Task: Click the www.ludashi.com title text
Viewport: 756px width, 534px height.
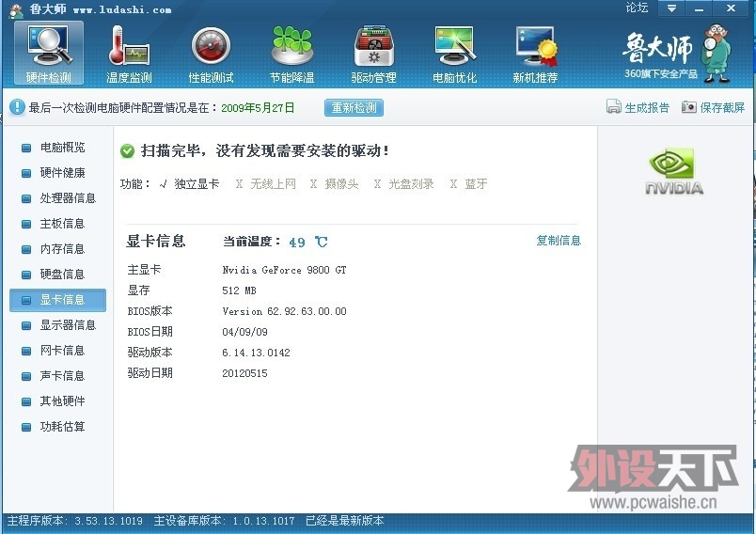Action: click(122, 9)
